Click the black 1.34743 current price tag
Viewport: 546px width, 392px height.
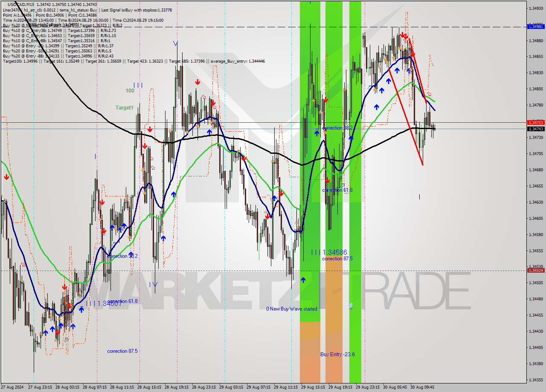[x=536, y=129]
